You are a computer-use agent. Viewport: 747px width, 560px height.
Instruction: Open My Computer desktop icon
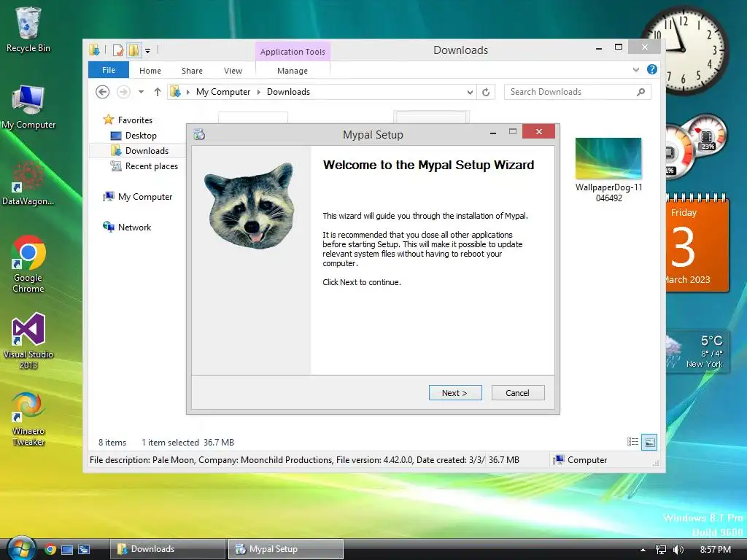[x=28, y=107]
